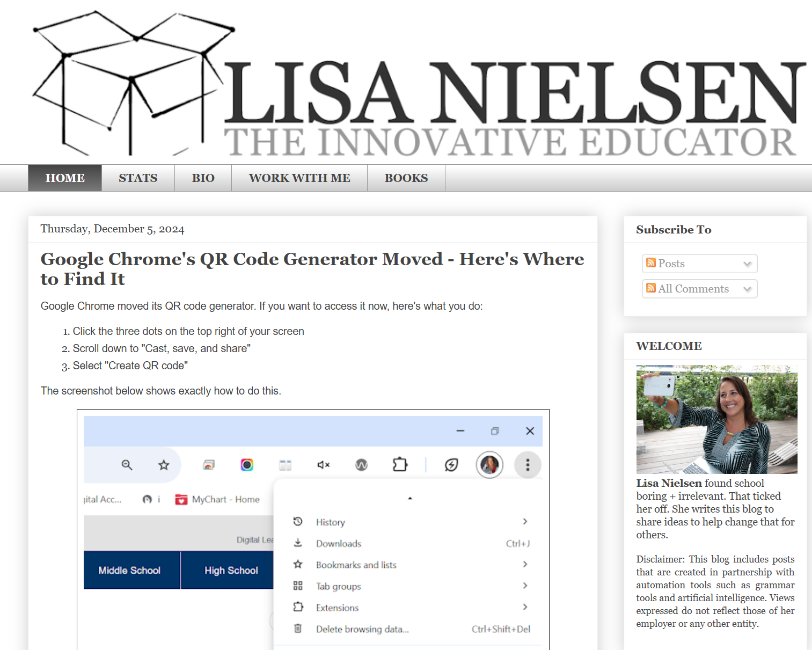Click the energy saver leaf icon

pos(451,465)
